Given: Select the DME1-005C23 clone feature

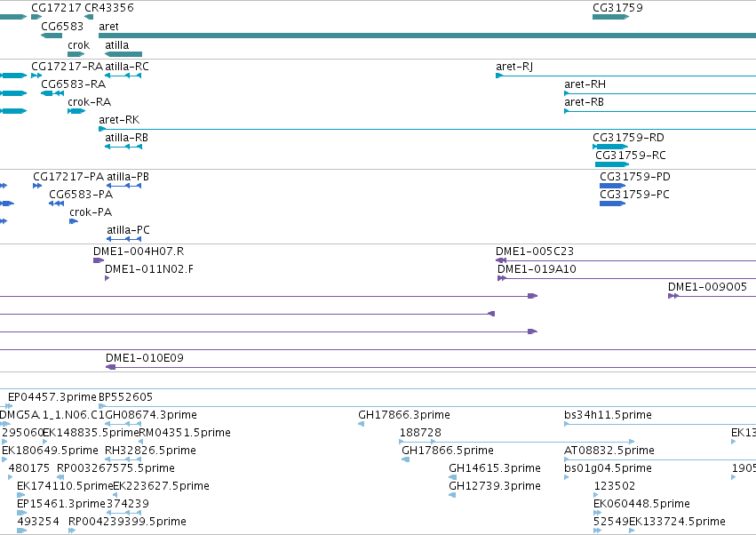Looking at the screenshot, I should click(x=625, y=260).
